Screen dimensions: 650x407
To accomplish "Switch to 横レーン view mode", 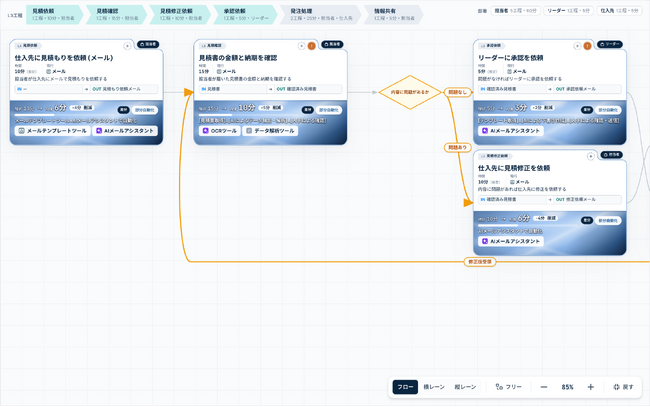I will coord(434,387).
